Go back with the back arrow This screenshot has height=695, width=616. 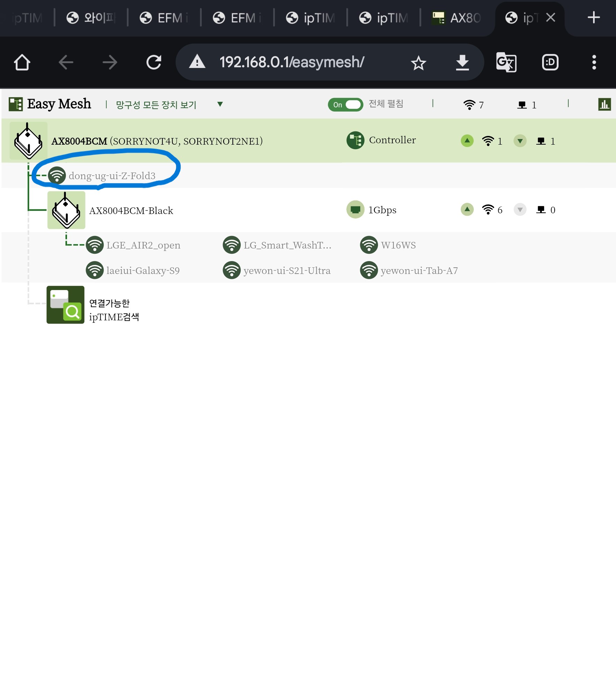pos(66,63)
